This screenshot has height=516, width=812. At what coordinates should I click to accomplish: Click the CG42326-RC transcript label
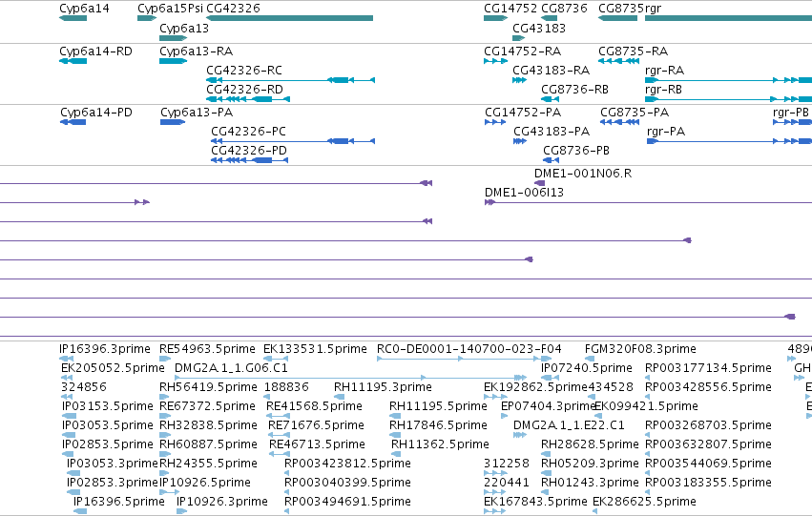pos(244,70)
